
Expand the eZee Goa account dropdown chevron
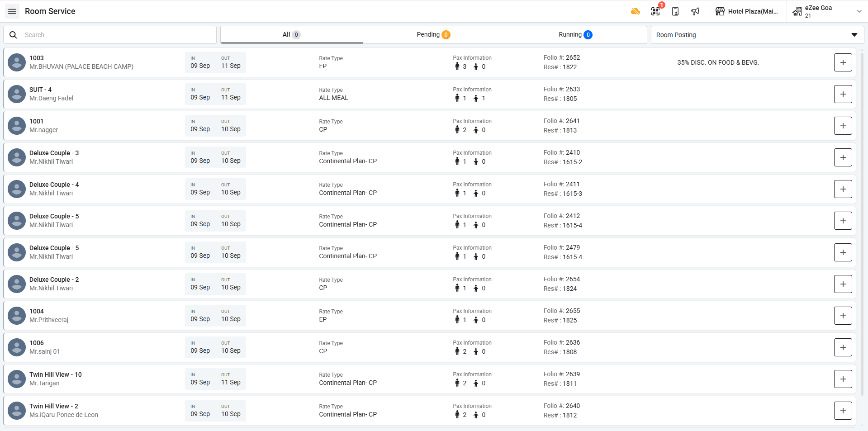pyautogui.click(x=859, y=11)
